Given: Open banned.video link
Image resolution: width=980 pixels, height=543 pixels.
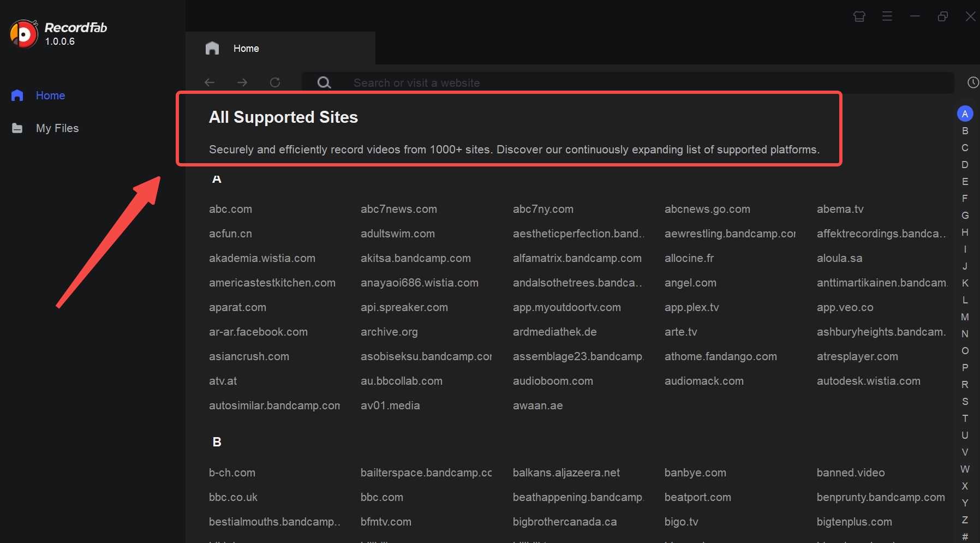Looking at the screenshot, I should [851, 473].
